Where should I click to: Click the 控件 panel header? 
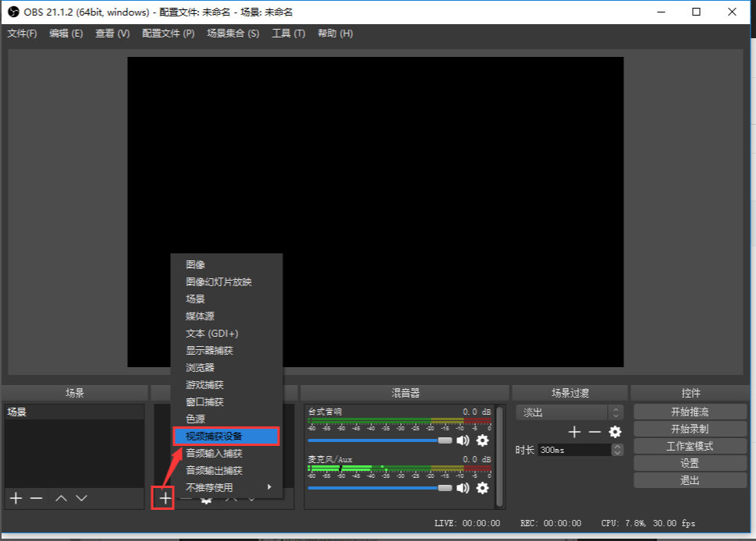[690, 393]
